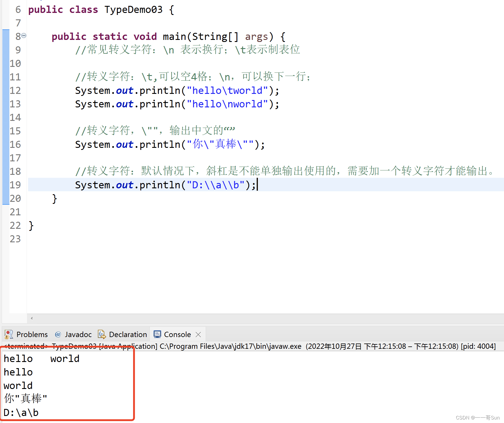The image size is (504, 423).
Task: Select the Declaration tab label
Action: (128, 334)
